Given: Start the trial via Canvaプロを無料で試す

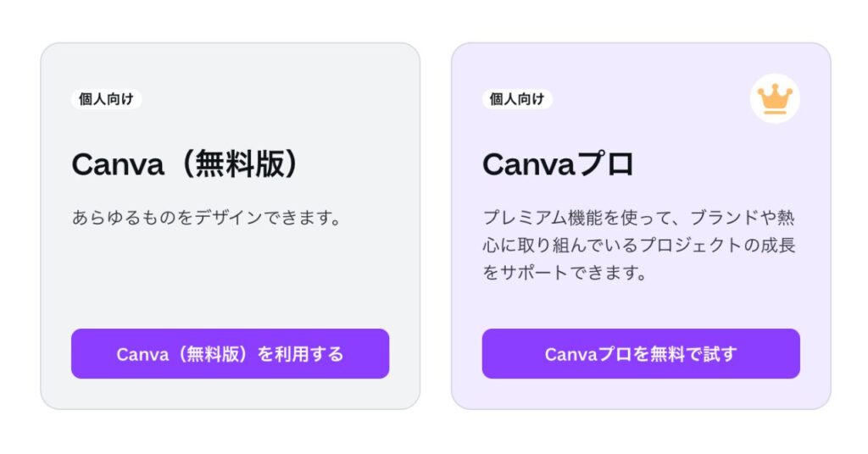Looking at the screenshot, I should click(641, 354).
